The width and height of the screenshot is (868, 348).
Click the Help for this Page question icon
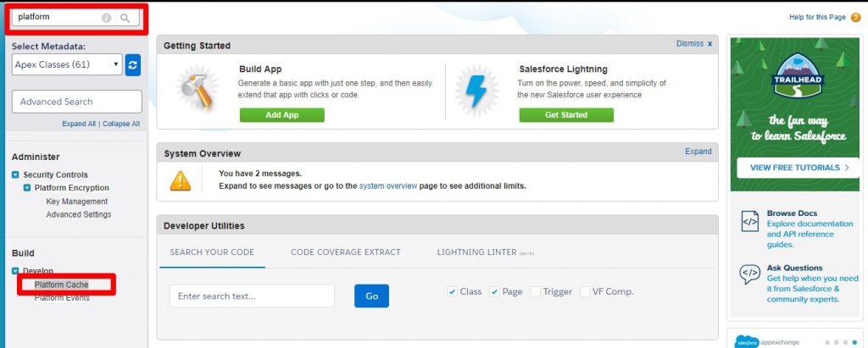pyautogui.click(x=855, y=18)
